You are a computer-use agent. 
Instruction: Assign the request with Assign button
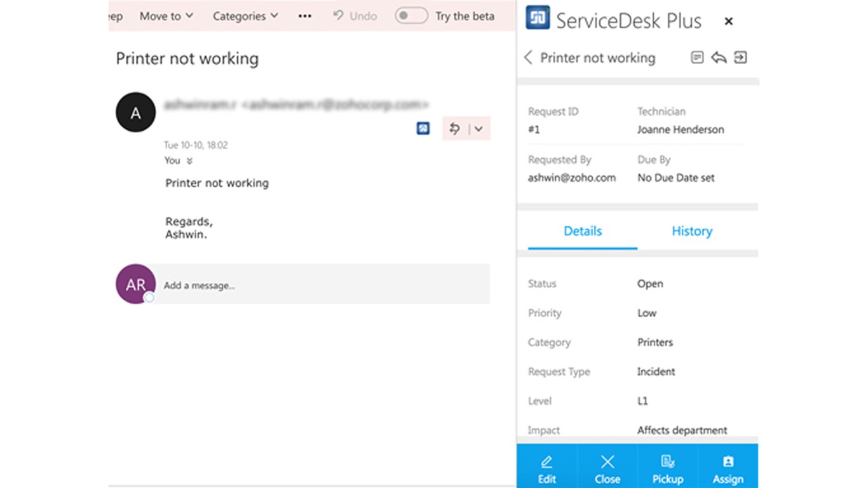728,469
